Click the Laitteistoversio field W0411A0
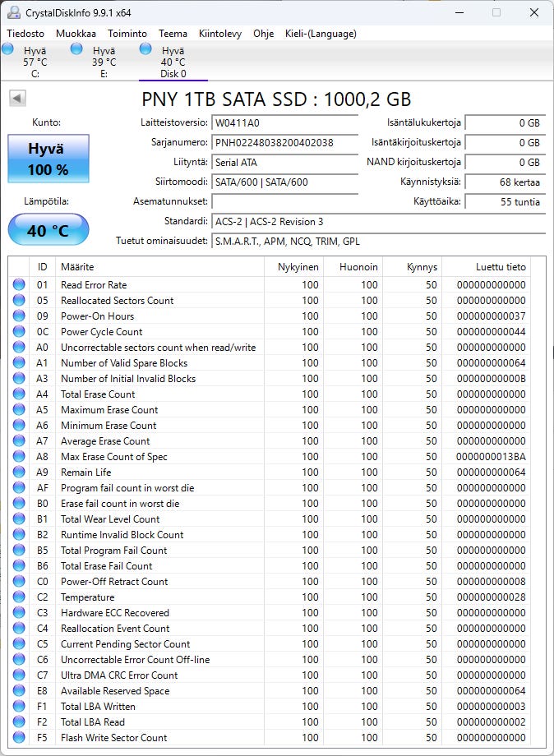 coord(284,123)
